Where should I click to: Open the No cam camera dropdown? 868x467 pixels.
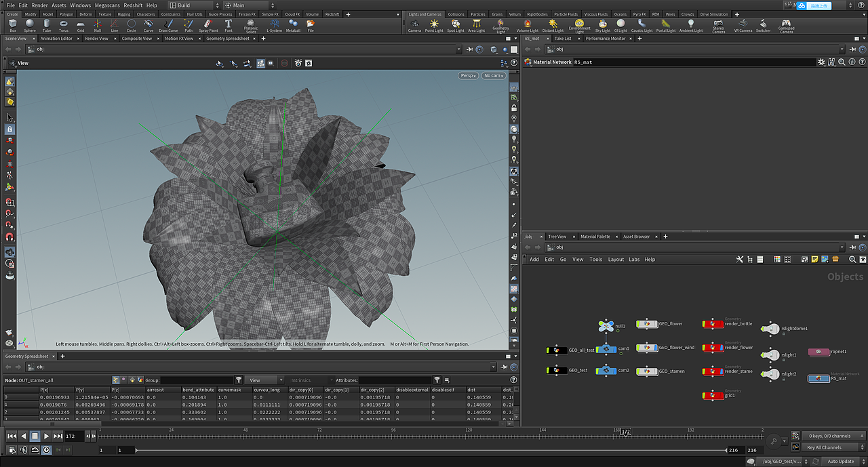(x=494, y=76)
